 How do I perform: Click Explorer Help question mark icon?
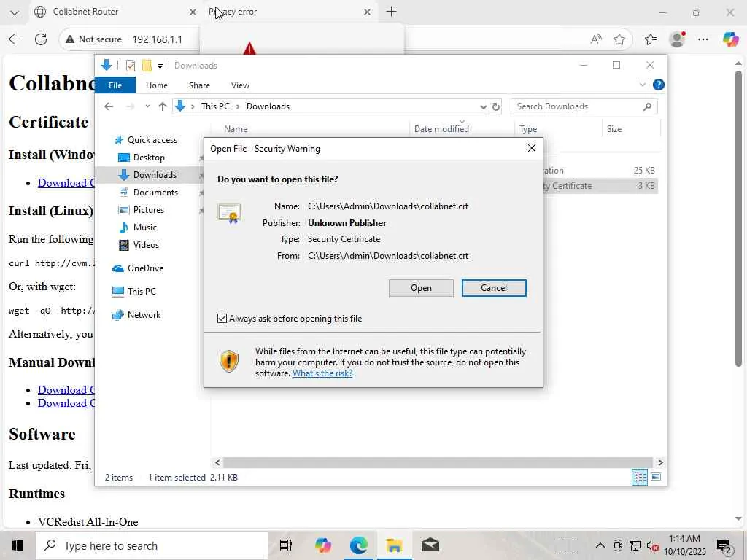(659, 85)
